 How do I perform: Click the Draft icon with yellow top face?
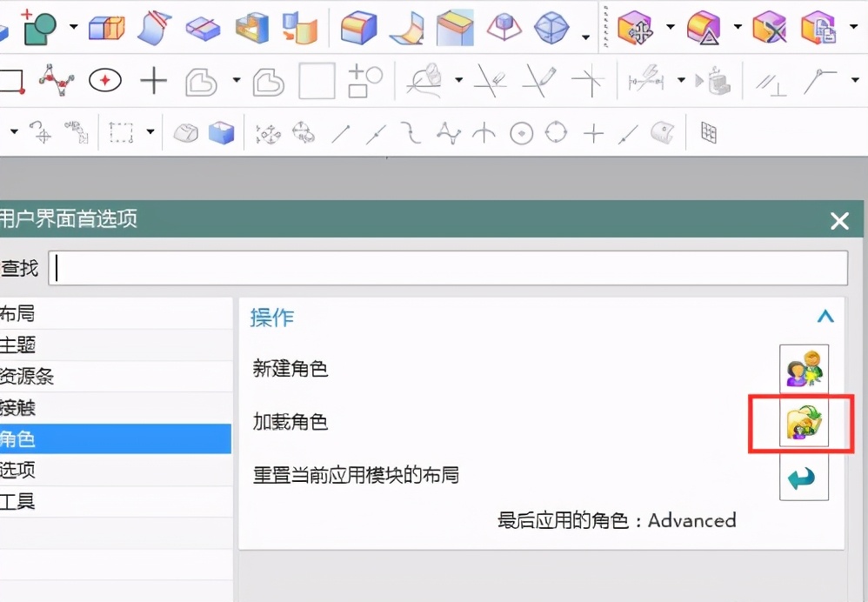(455, 28)
